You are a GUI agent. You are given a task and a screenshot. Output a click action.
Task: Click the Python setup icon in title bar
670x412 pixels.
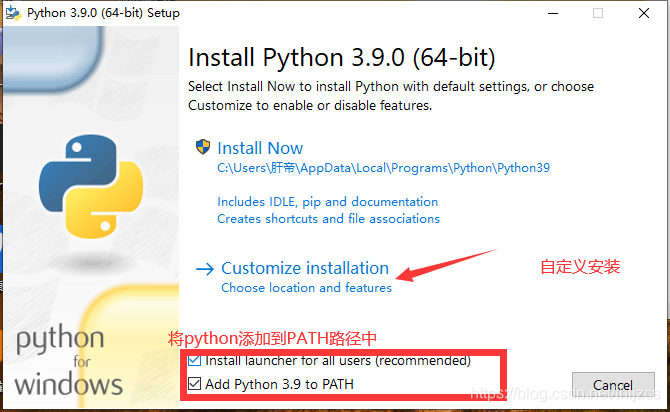click(13, 13)
